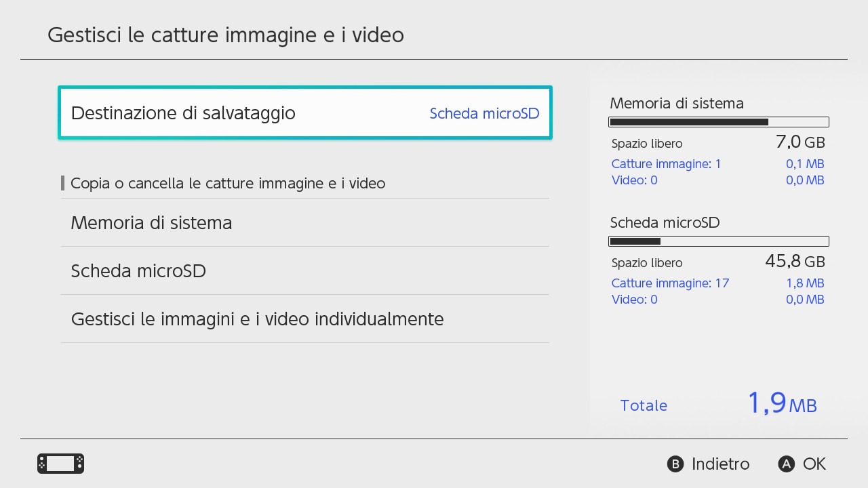
Task: Click the 45,8 GB free space value
Action: pyautogui.click(x=795, y=262)
